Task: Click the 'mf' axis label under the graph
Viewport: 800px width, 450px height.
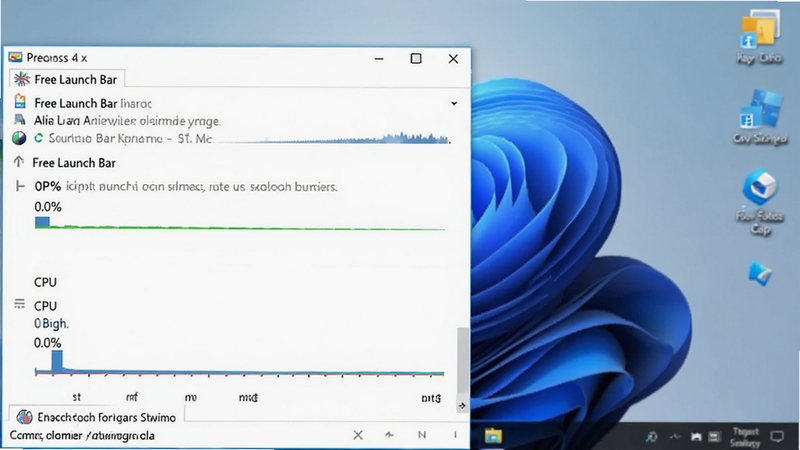Action: (x=132, y=397)
